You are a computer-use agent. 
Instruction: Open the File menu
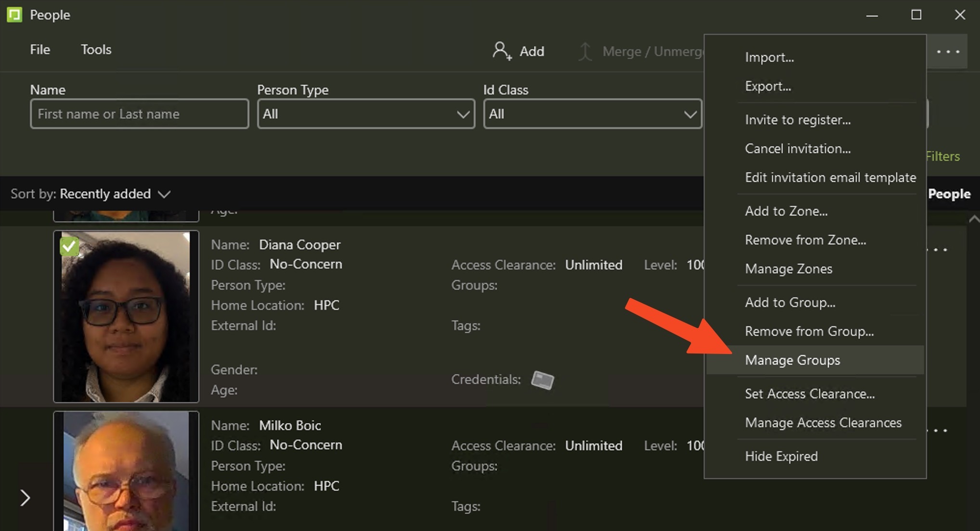tap(40, 50)
